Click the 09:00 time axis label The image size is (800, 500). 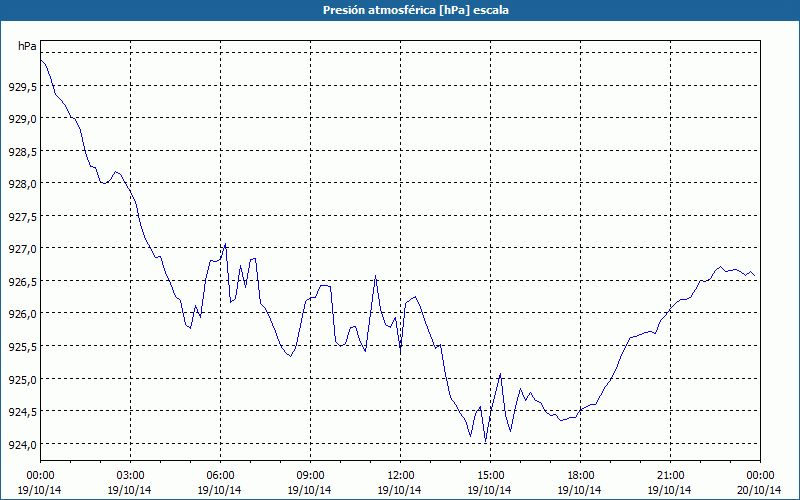pyautogui.click(x=310, y=476)
